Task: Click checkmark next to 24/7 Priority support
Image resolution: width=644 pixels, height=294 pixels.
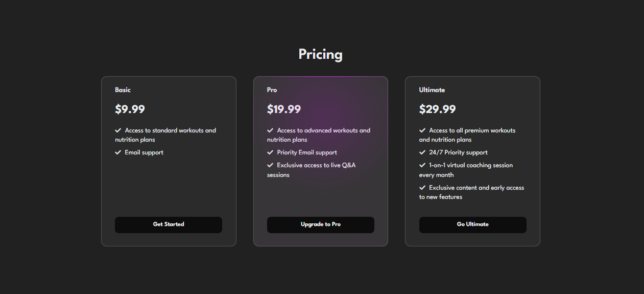Action: [422, 152]
